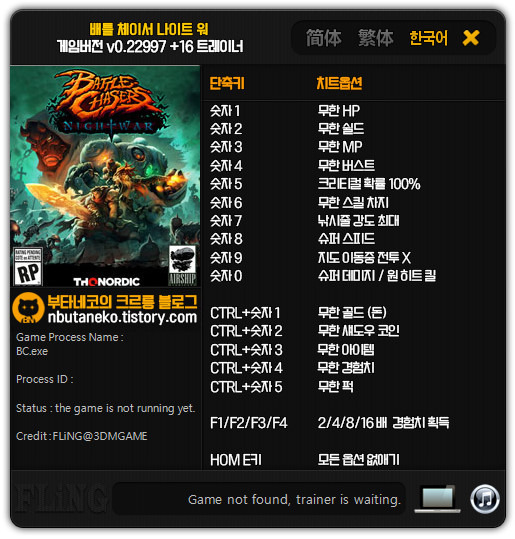Click the FLiNG watermark logo
Viewport: 515px width, 539px height.
tap(61, 498)
